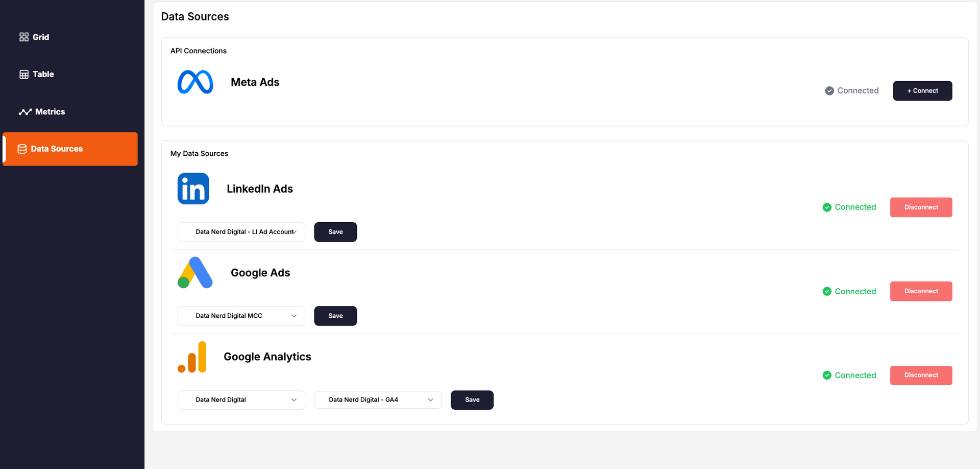Click the gray check icon beside Meta Ads Connected
Image resolution: width=980 pixels, height=469 pixels.
(829, 91)
